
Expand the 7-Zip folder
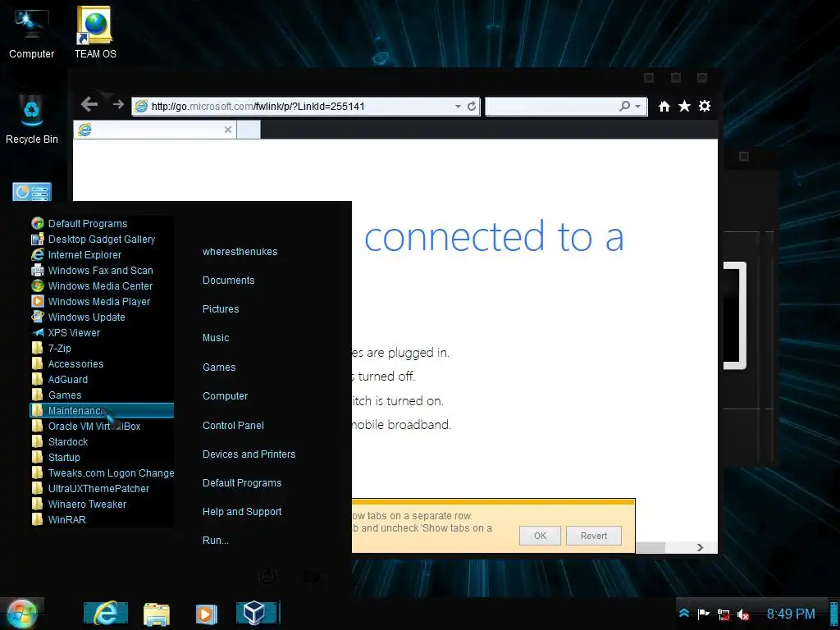tap(102, 348)
